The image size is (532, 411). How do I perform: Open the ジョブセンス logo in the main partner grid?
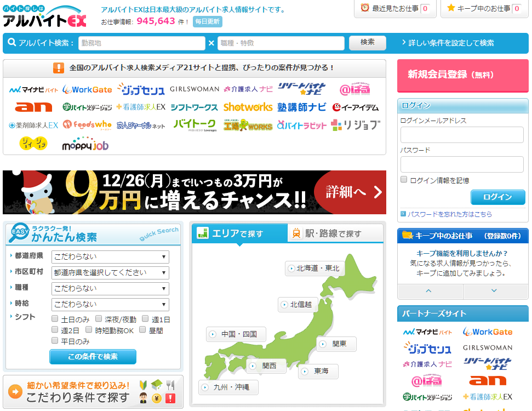tap(141, 89)
